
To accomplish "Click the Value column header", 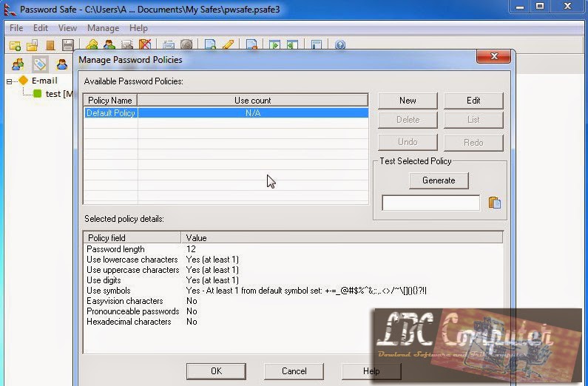I will coord(342,238).
